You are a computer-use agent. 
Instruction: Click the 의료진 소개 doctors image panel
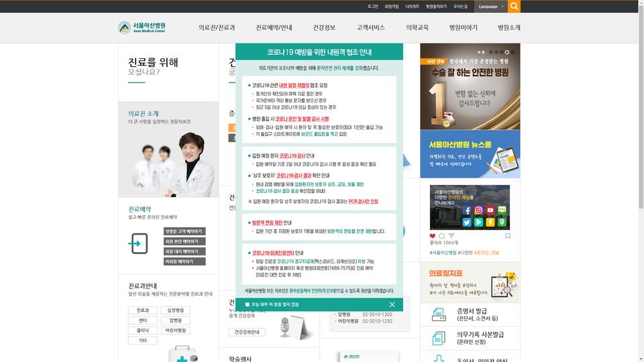click(168, 149)
